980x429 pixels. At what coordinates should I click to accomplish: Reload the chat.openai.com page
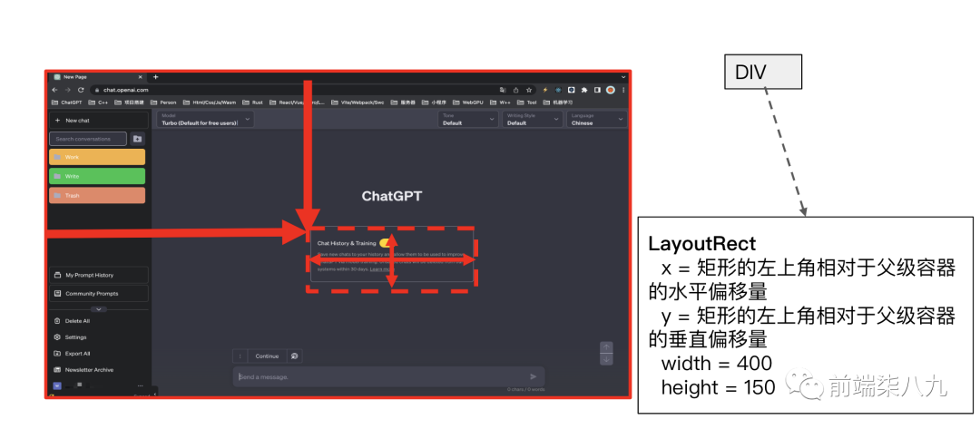click(81, 90)
